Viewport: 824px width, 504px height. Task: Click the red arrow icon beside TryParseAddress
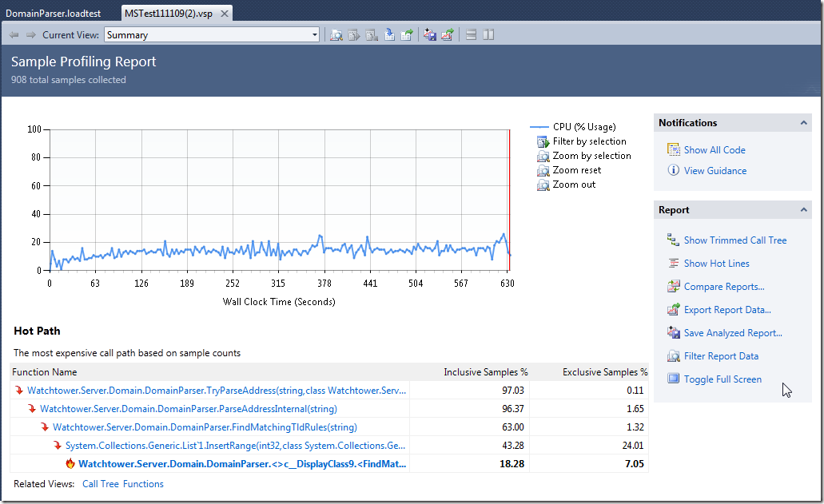19,390
